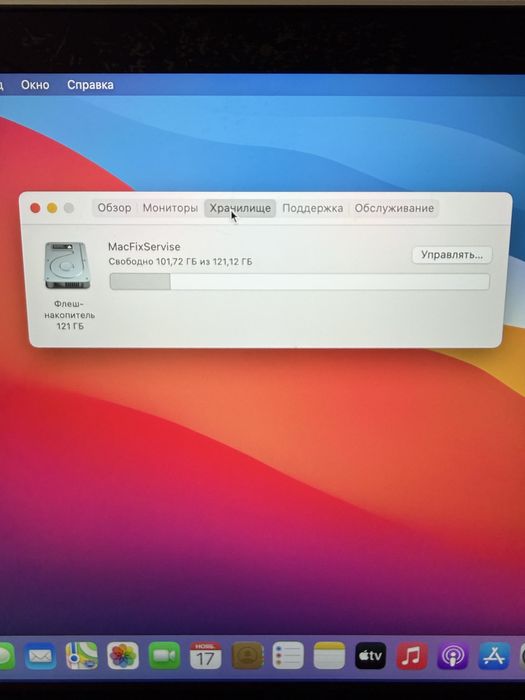Open the Обслуживание tab
525x700 pixels.
(x=394, y=208)
